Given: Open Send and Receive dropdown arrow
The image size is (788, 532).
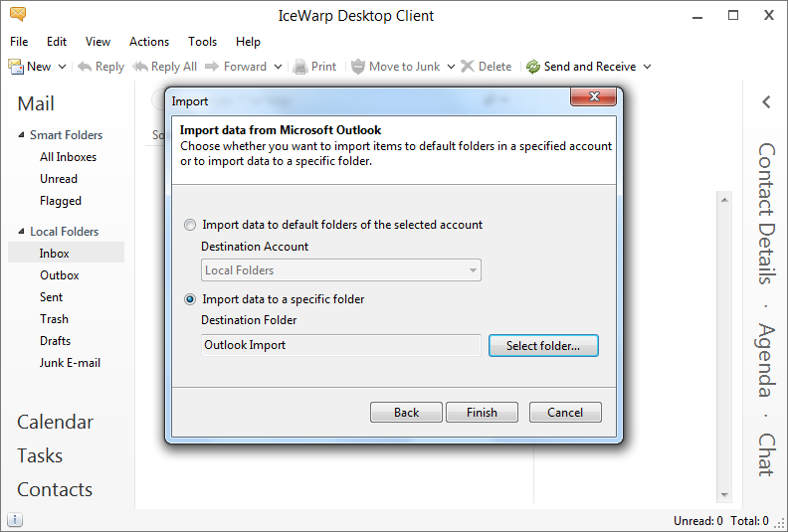Looking at the screenshot, I should coord(648,67).
